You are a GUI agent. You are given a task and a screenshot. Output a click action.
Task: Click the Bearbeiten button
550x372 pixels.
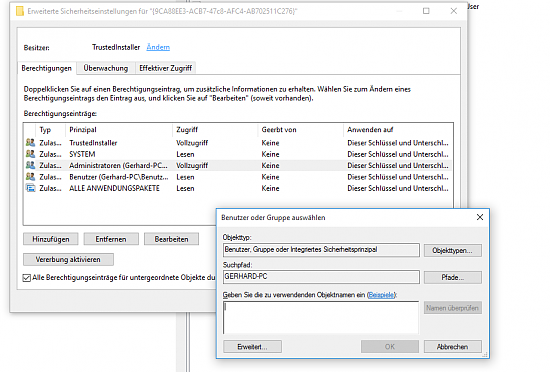coord(172,239)
